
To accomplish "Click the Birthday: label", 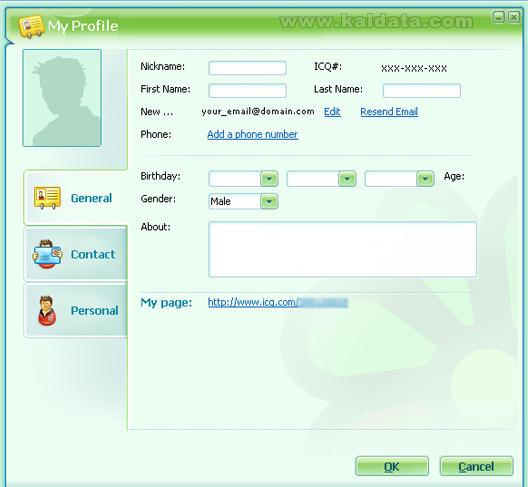I will click(x=161, y=176).
